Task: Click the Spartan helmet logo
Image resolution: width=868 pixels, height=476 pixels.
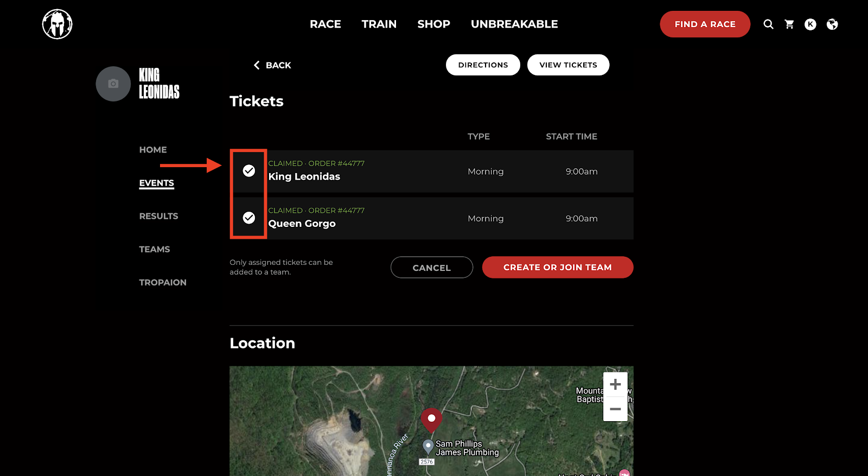Action: click(57, 24)
